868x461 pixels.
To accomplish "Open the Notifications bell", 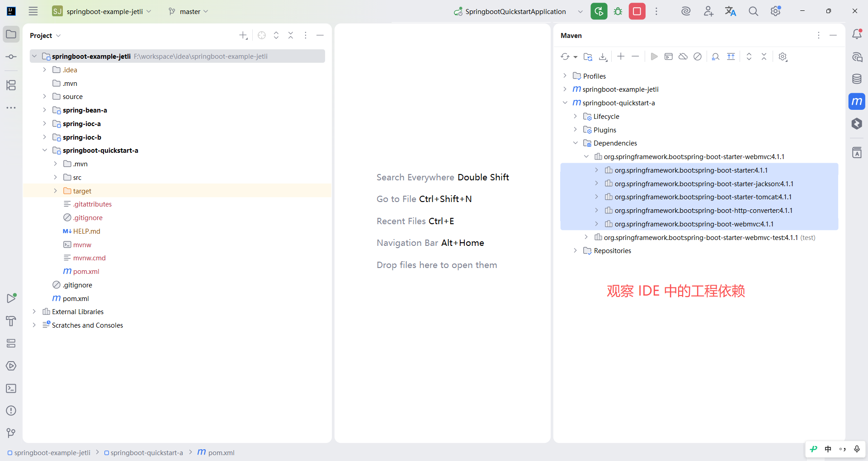I will [x=857, y=34].
